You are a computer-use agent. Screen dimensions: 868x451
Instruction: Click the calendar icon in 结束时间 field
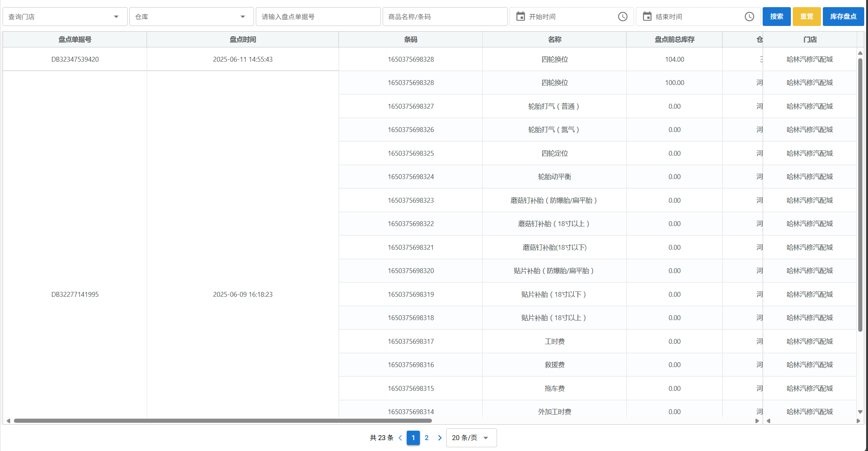(x=647, y=17)
